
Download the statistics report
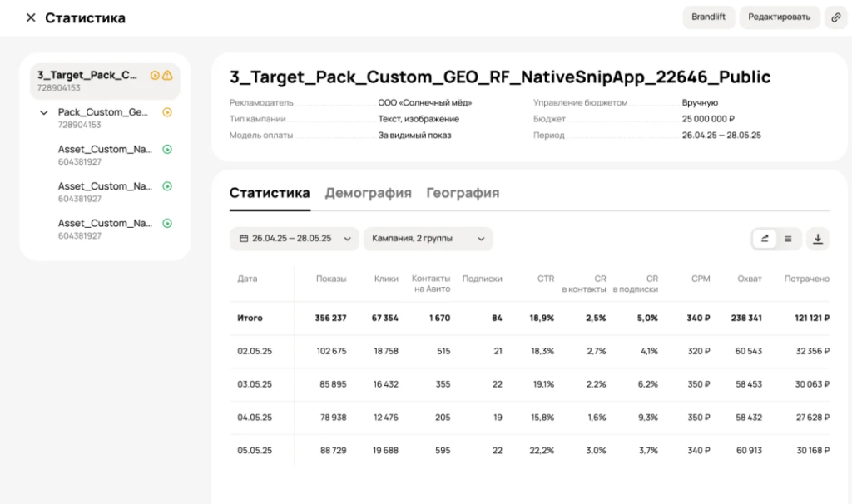pyautogui.click(x=818, y=238)
